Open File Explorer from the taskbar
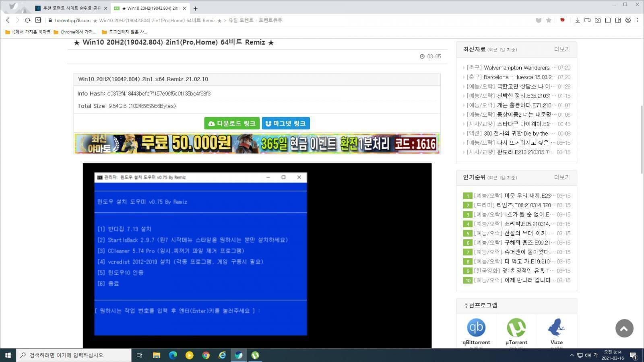The height and width of the screenshot is (362, 644). (x=157, y=355)
